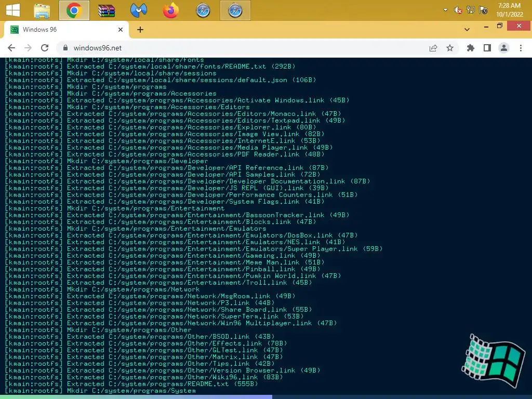The image size is (532, 399).
Task: Open the clock showing 7:28 AM
Action: (509, 10)
